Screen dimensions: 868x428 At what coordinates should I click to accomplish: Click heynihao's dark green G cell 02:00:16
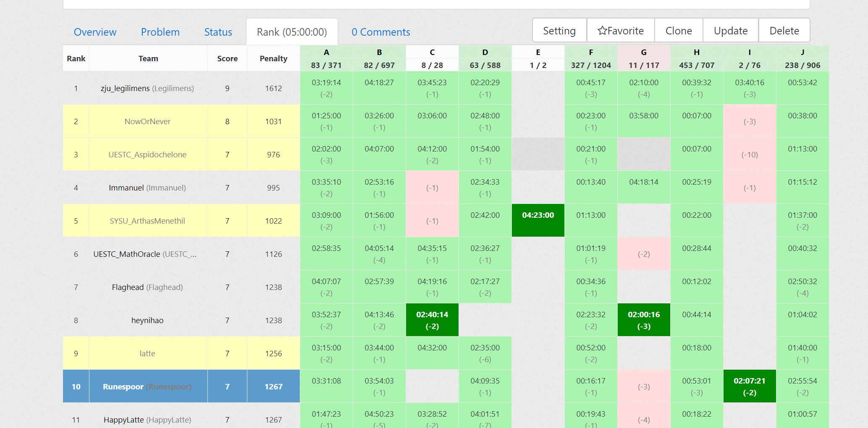click(x=643, y=320)
